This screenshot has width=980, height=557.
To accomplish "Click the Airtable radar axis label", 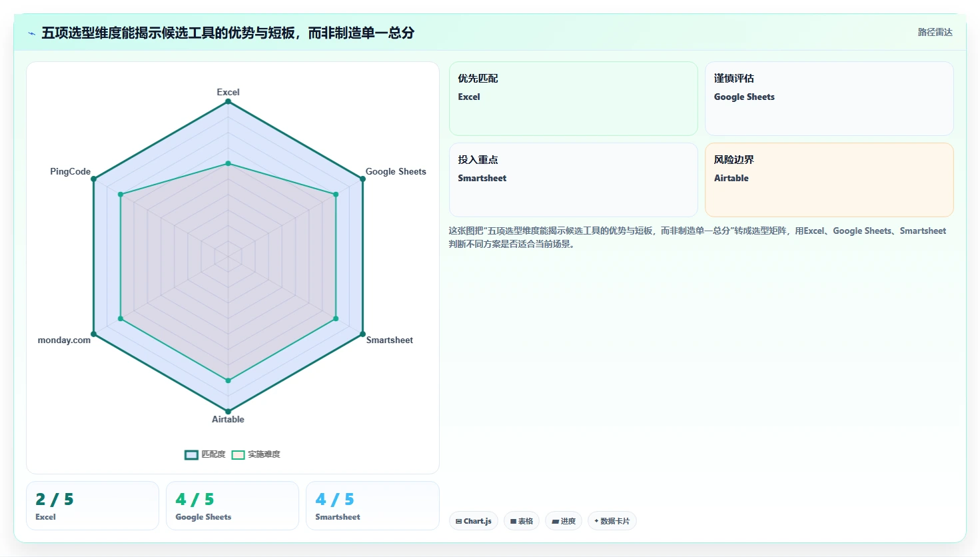I will (x=228, y=419).
